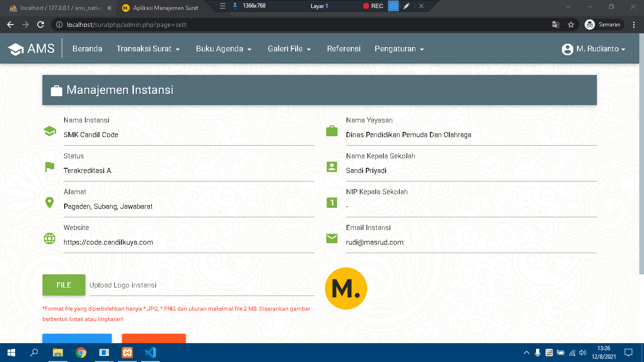
Task: Click the flag icon next to Status
Action: point(50,167)
